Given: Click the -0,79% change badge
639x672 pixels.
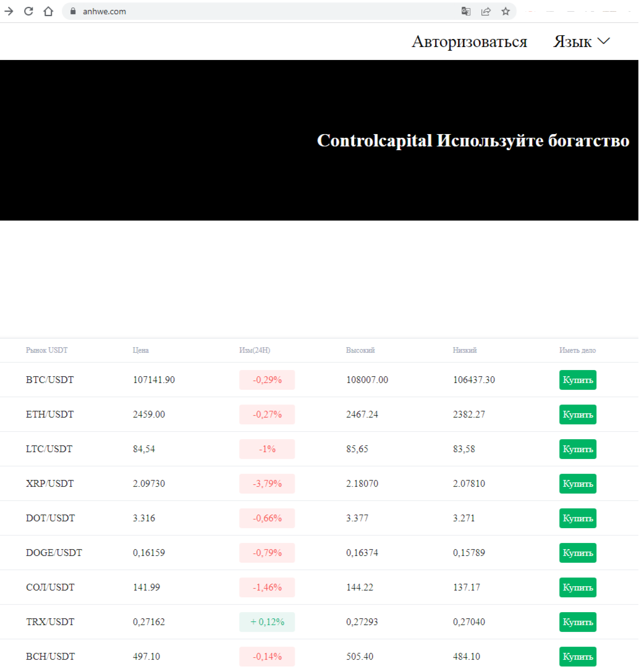Looking at the screenshot, I should [x=267, y=553].
